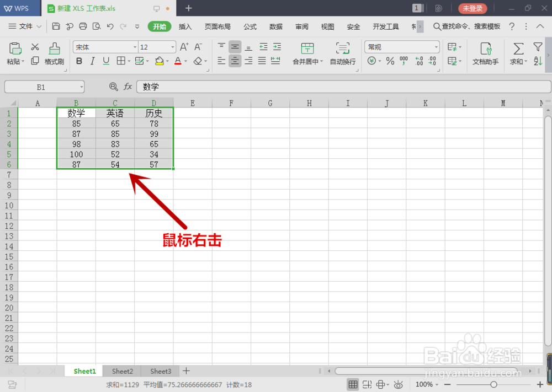Image resolution: width=552 pixels, height=392 pixels.
Task: Expand the fill color dropdown arrow
Action: pyautogui.click(x=168, y=61)
